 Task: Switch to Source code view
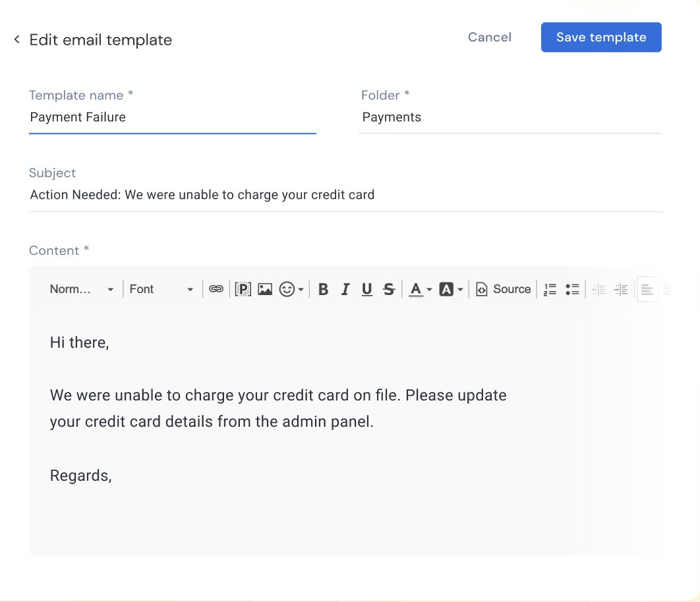point(503,288)
